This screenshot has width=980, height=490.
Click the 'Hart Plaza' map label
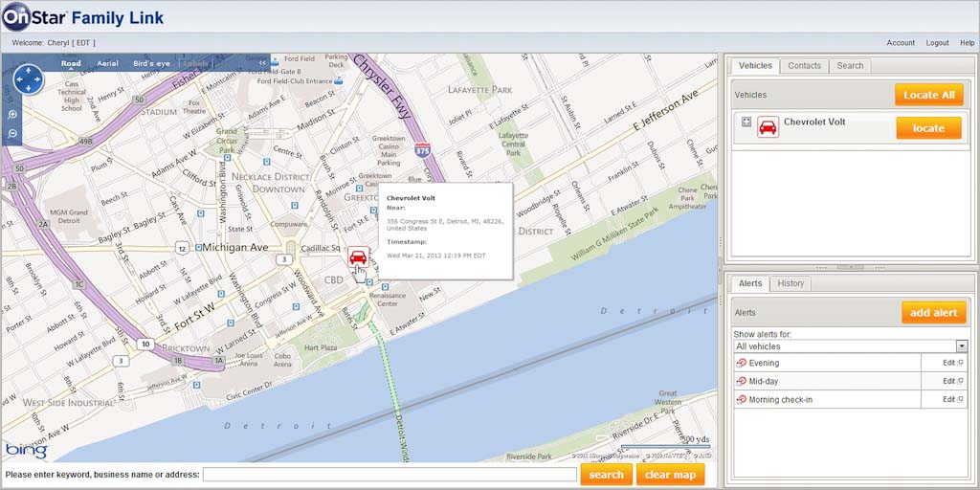320,346
